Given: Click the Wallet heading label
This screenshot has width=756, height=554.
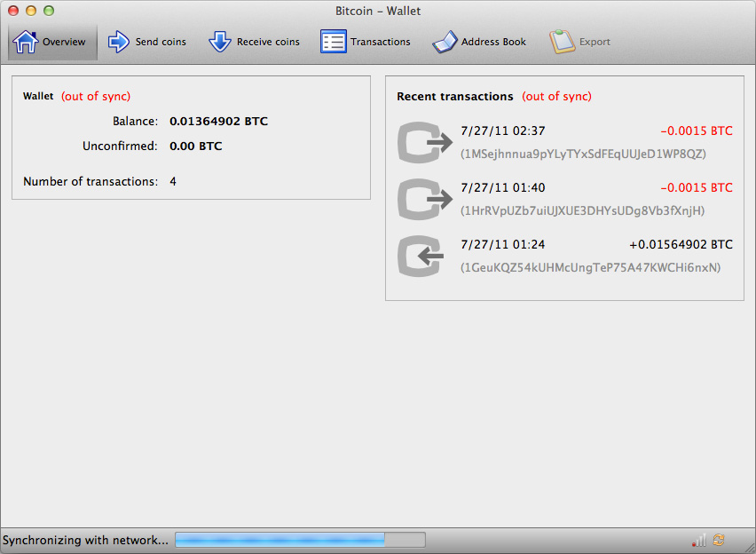Looking at the screenshot, I should [x=38, y=96].
